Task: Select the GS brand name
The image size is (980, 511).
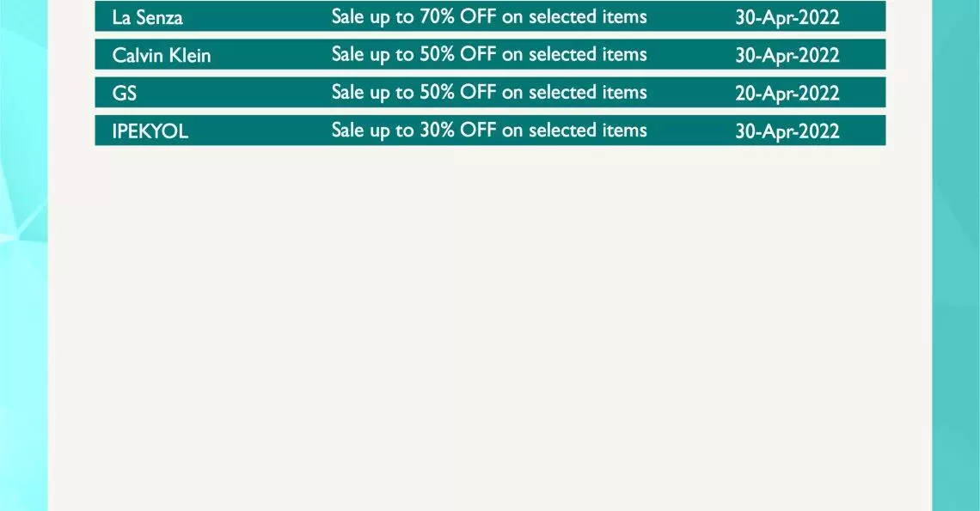Action: pyautogui.click(x=125, y=94)
